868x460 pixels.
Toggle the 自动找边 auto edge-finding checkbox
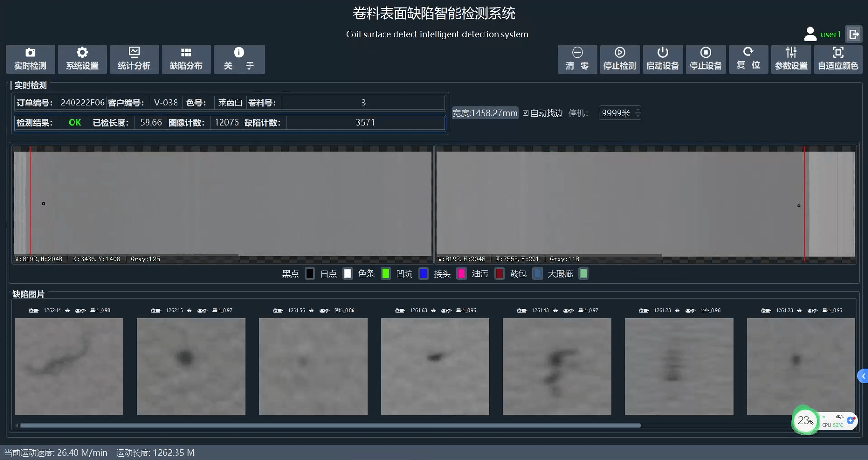point(526,113)
